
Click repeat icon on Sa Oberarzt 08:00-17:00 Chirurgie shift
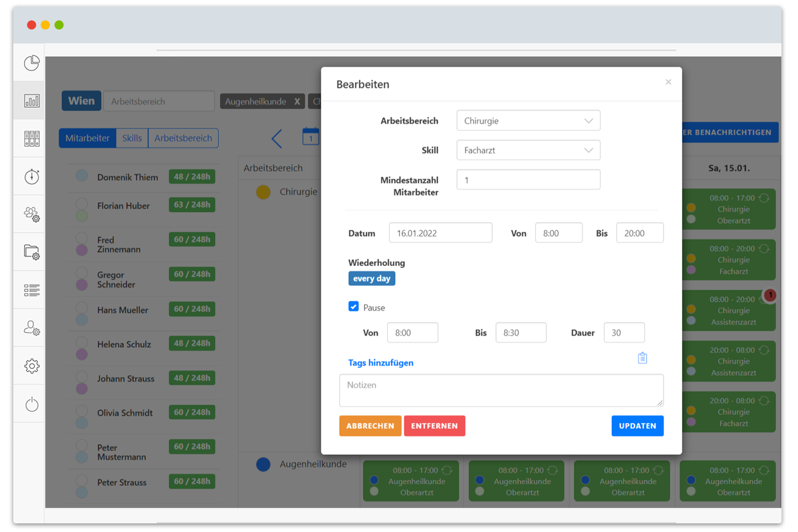(764, 198)
